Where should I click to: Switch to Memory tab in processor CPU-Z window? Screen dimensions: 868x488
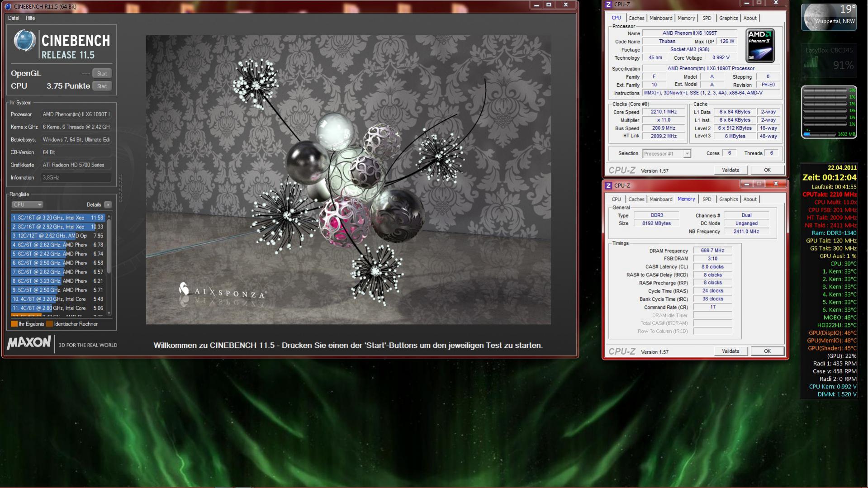tap(686, 18)
